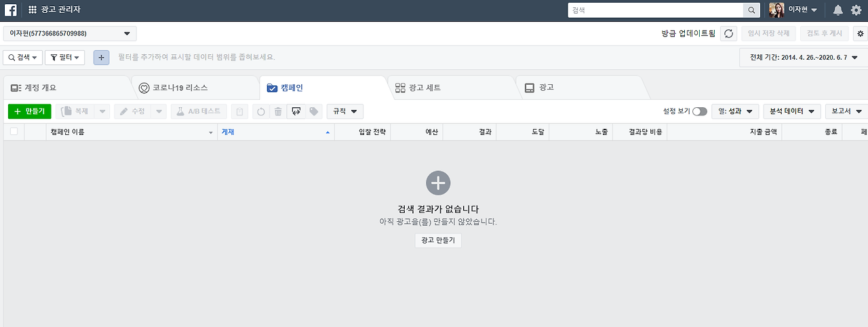Open the user name 이자현 menu
Viewport: 868px width, 327px height.
[802, 10]
